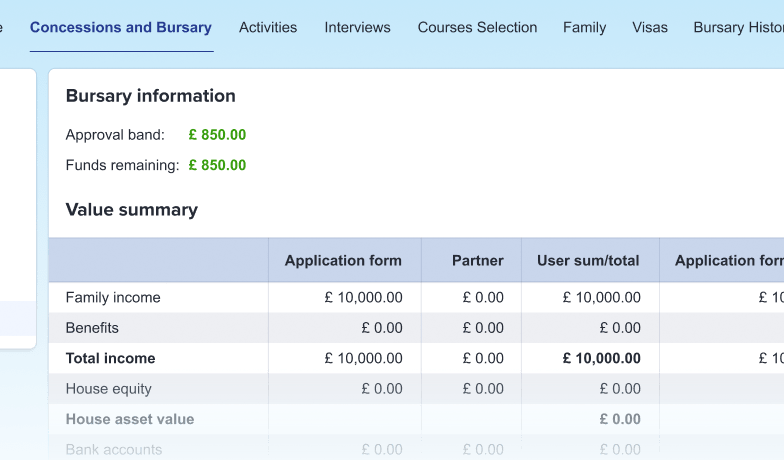Image resolution: width=784 pixels, height=460 pixels.
Task: Go to the Courses Selection tab
Action: pos(478,28)
